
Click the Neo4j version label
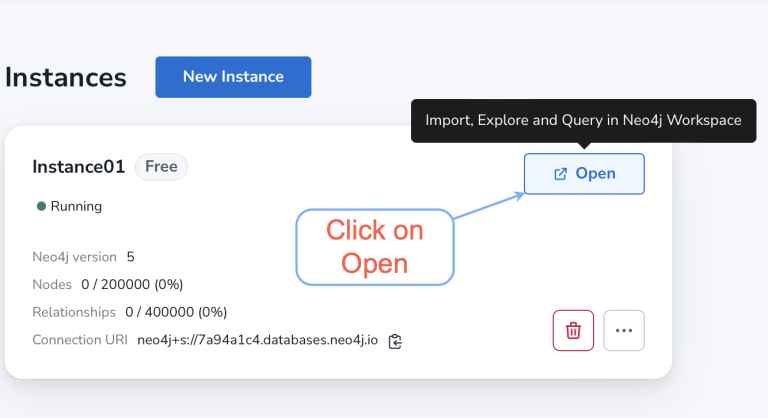pyautogui.click(x=74, y=257)
